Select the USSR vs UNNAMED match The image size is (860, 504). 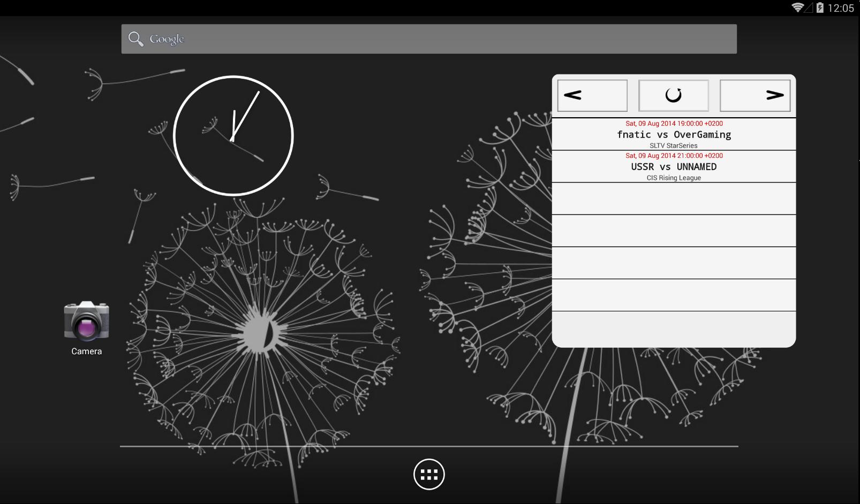click(674, 167)
